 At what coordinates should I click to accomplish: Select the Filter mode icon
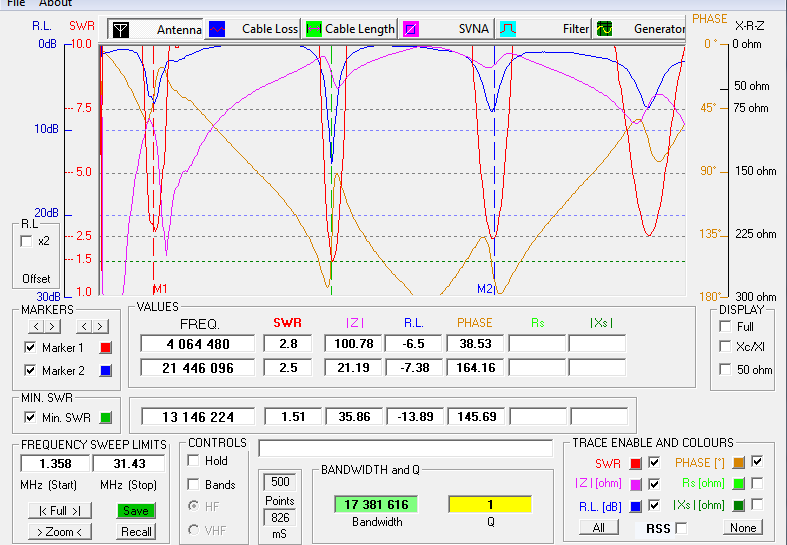[x=508, y=29]
